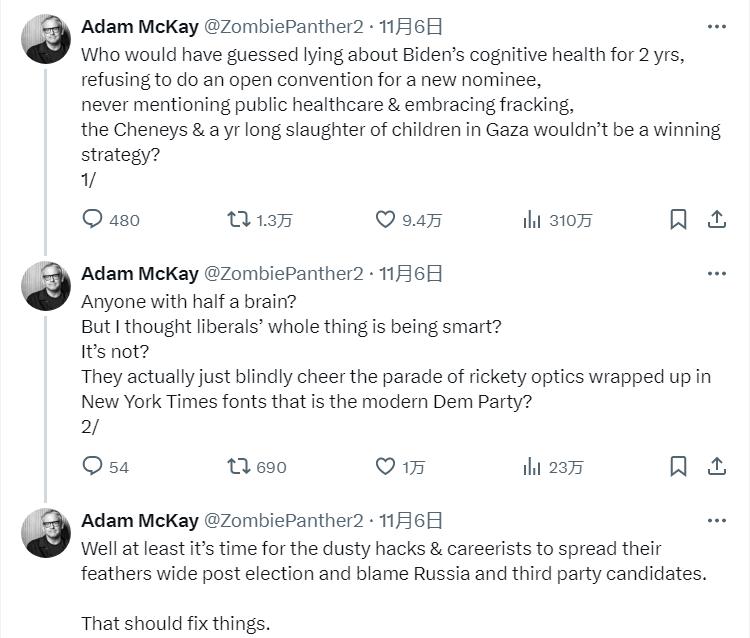Open more options menu on third tweet

(716, 520)
